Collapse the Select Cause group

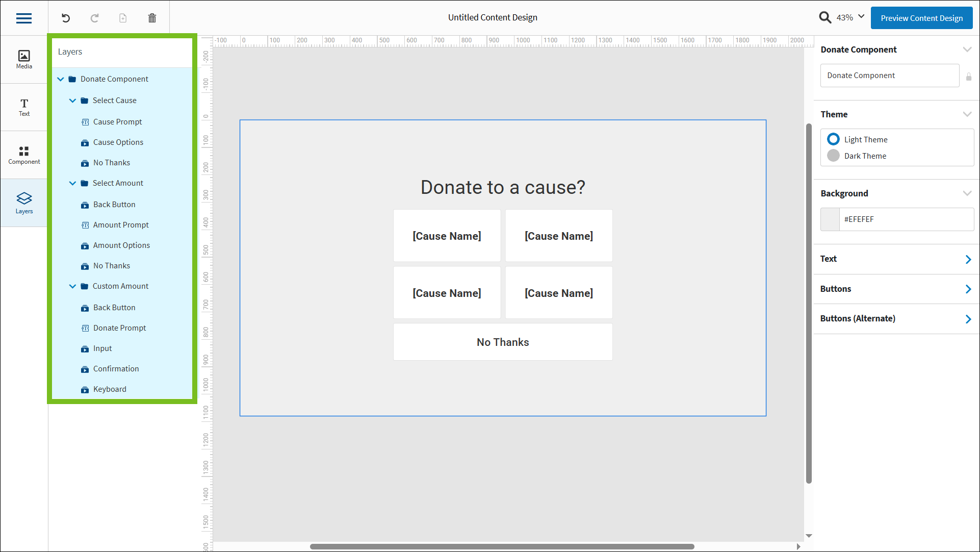click(72, 101)
